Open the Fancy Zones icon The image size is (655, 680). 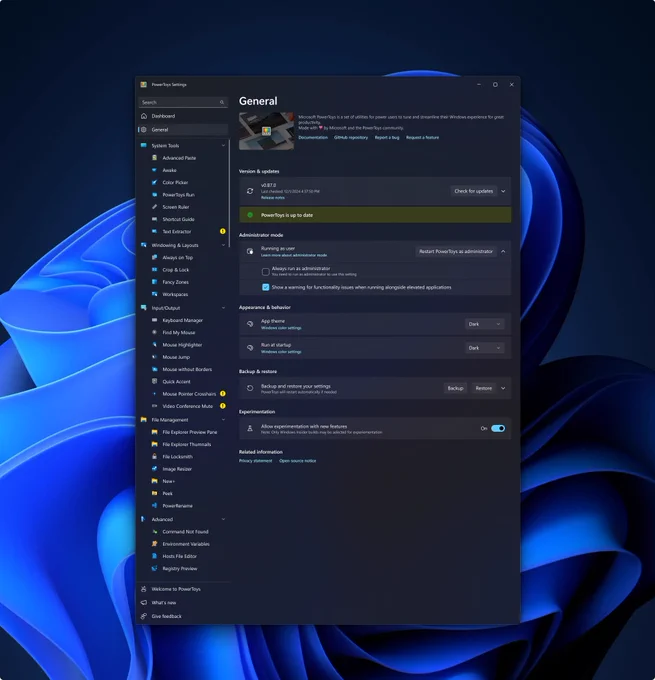[154, 282]
